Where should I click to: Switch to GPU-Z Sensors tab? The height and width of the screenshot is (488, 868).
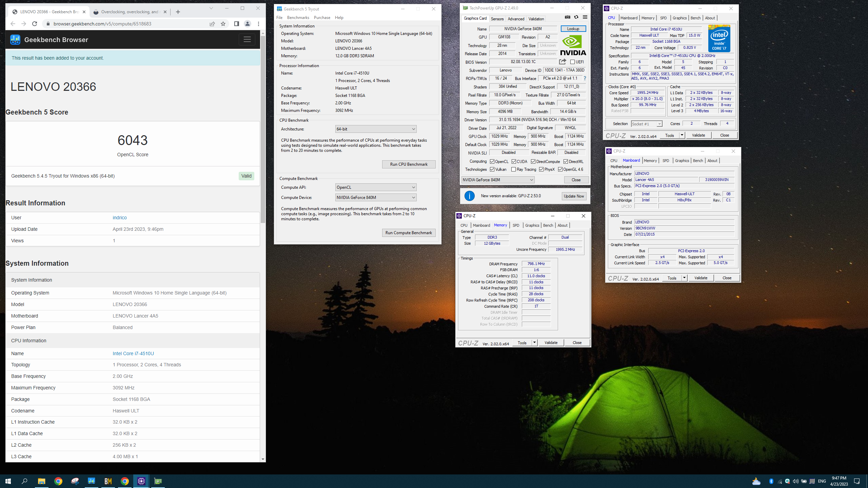click(x=497, y=19)
